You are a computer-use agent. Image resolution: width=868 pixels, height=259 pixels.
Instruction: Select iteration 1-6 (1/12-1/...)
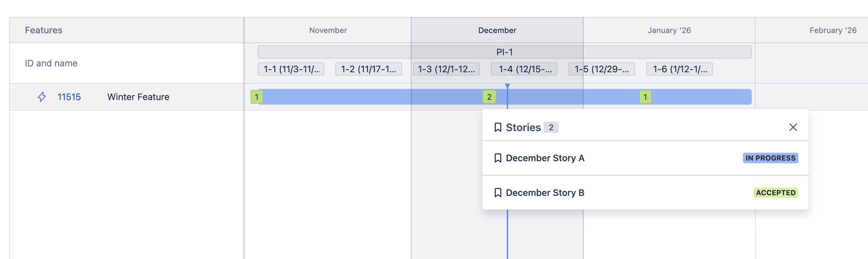click(x=679, y=69)
